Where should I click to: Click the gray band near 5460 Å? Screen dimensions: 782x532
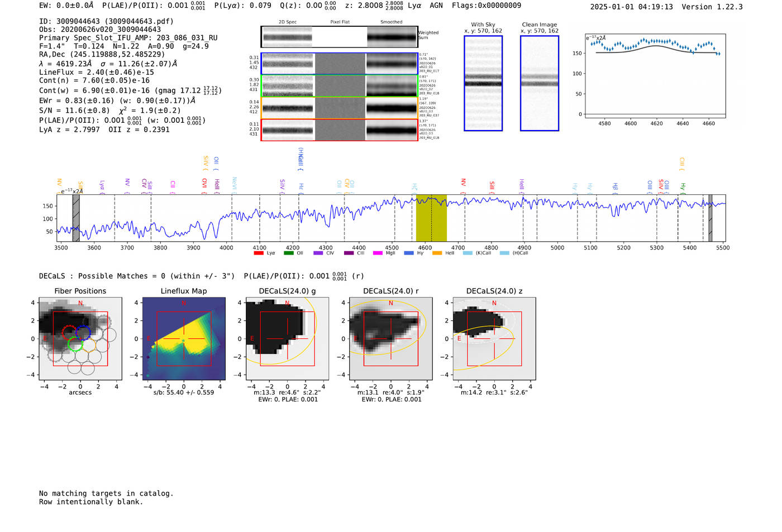coord(711,218)
